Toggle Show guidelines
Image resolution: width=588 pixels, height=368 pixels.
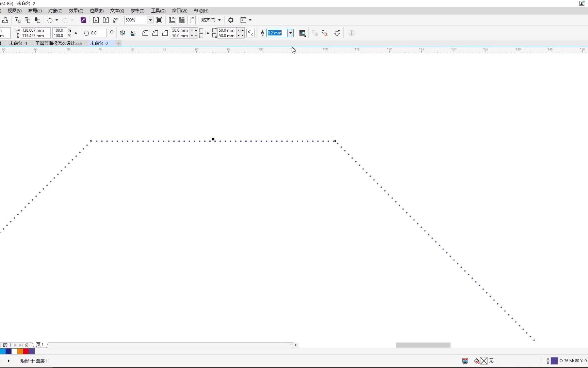click(x=192, y=20)
